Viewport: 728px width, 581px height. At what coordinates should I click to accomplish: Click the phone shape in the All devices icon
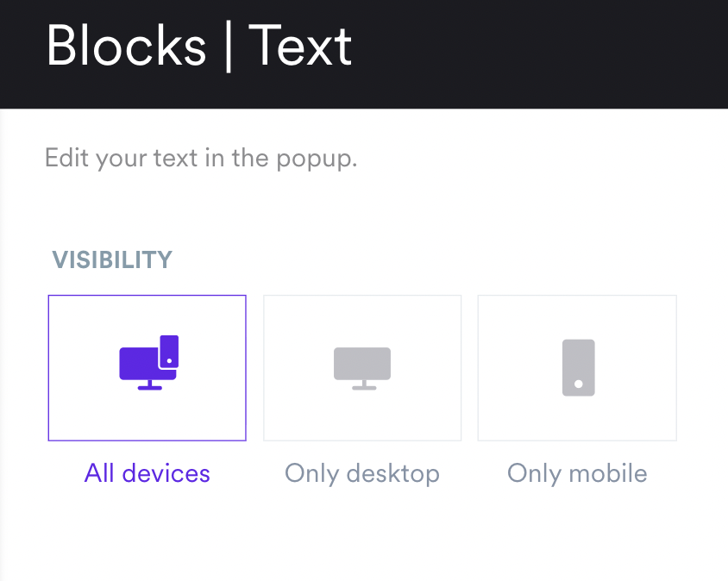click(169, 352)
